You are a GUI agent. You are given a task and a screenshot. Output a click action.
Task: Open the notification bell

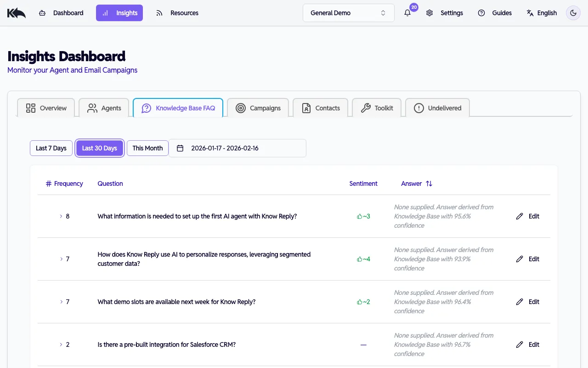point(407,13)
